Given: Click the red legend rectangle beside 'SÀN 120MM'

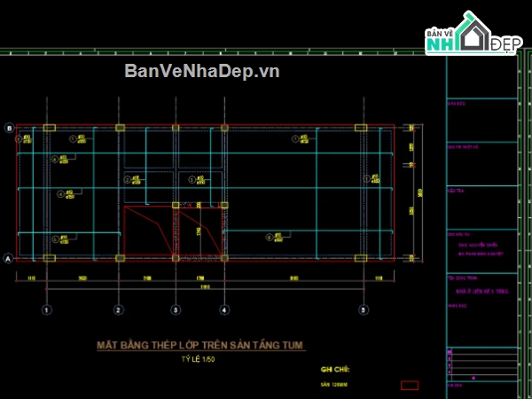Looking at the screenshot, I should point(410,385).
